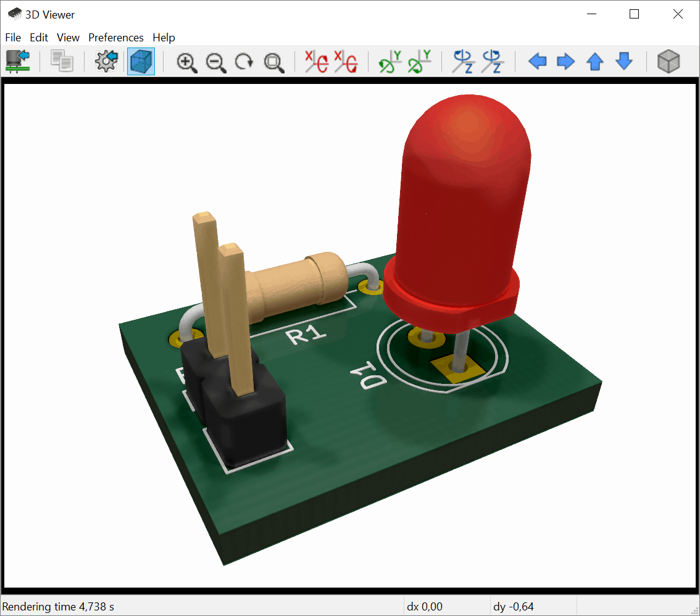Open the File menu
Screen dimensions: 700x616
[13, 38]
